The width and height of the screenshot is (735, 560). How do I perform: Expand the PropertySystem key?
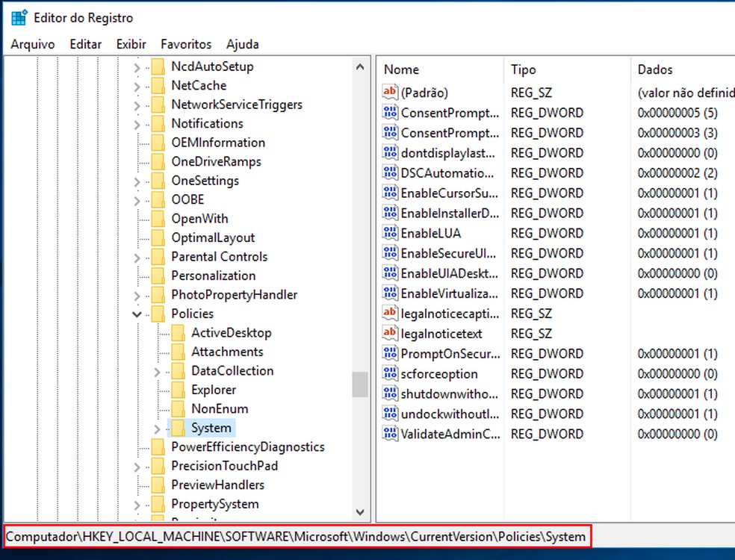click(x=137, y=505)
